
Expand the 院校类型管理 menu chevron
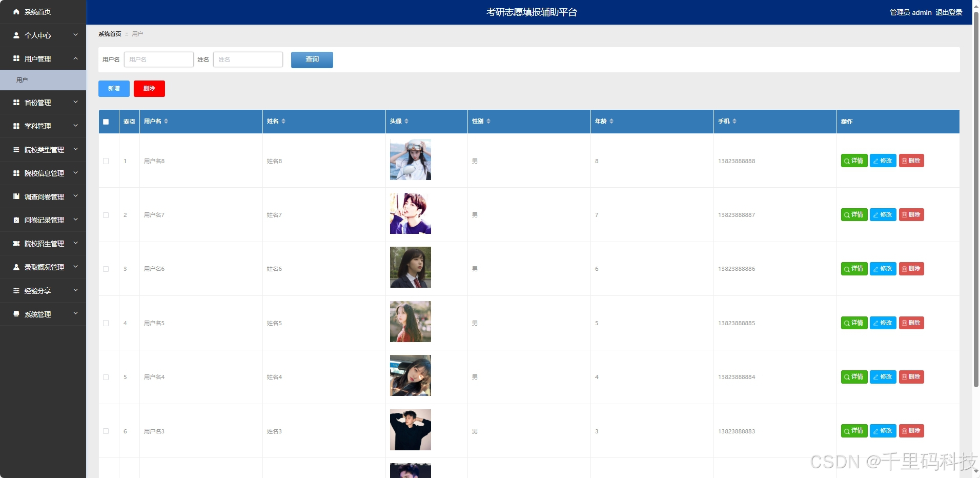[x=76, y=149]
